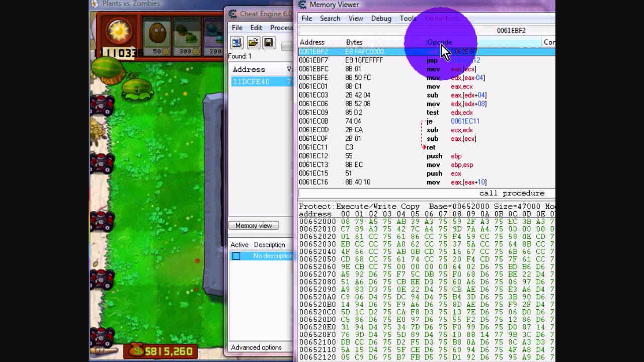Select disassembly row 0061EC11 ret

tap(427, 147)
